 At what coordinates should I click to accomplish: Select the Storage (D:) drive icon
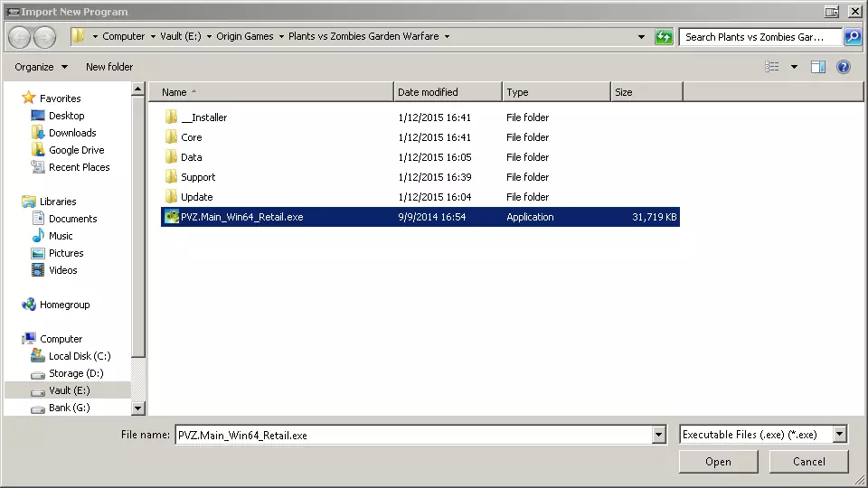point(38,374)
